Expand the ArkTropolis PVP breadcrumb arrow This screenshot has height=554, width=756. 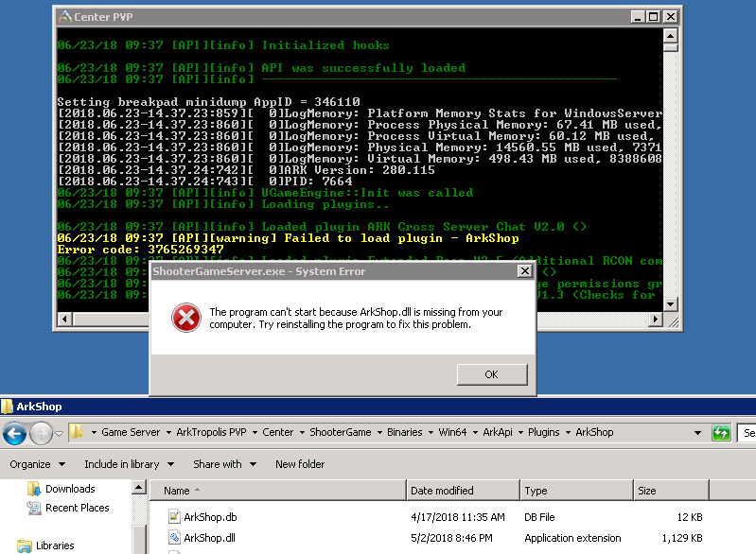255,433
